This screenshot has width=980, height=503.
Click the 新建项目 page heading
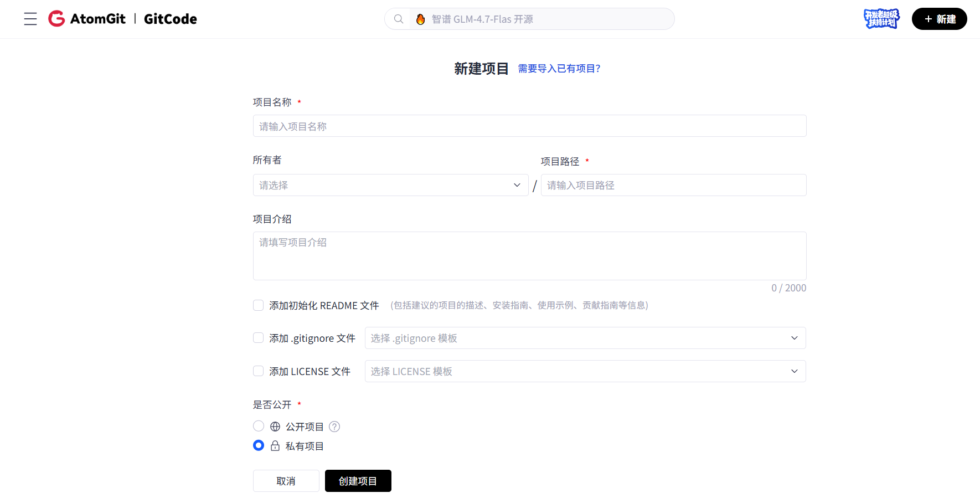tap(482, 69)
